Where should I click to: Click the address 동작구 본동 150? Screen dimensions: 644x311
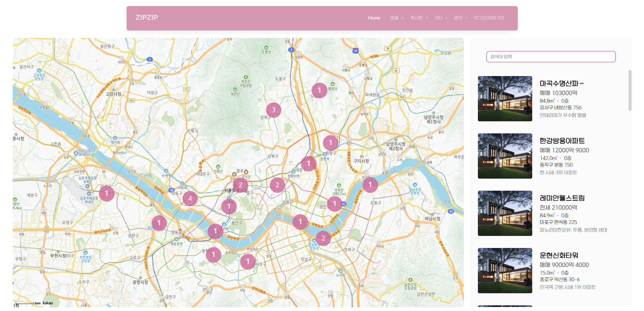556,165
